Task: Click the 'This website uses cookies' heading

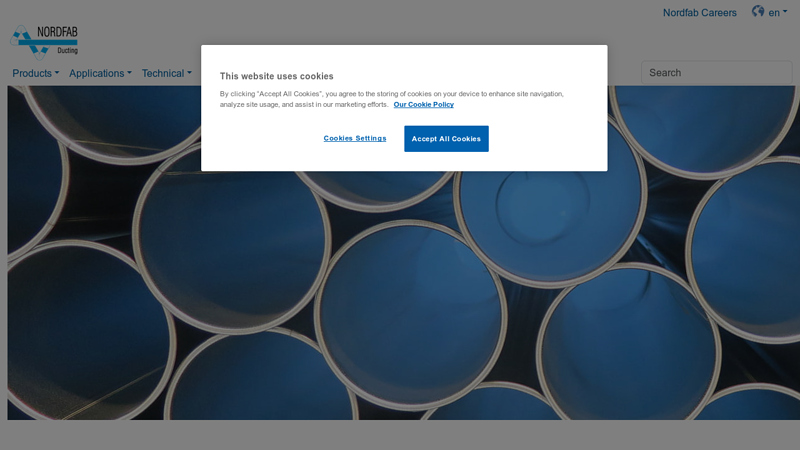Action: pyautogui.click(x=277, y=76)
